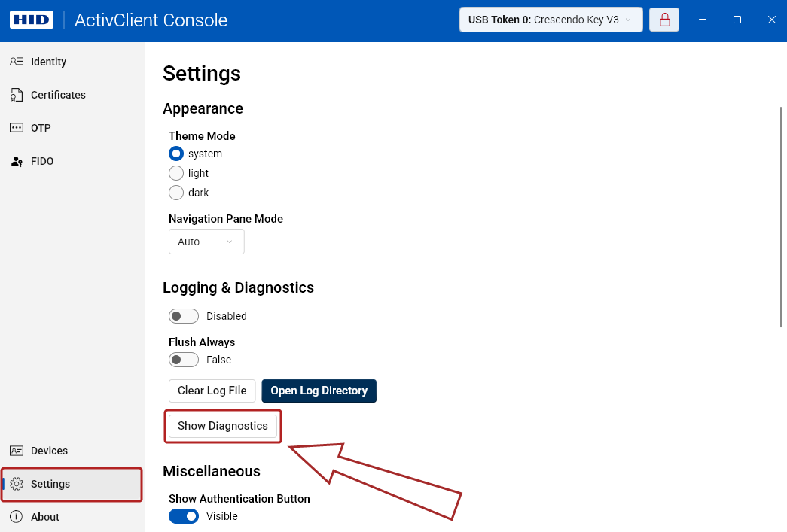Click the HID logo
The image size is (787, 532).
click(32, 20)
